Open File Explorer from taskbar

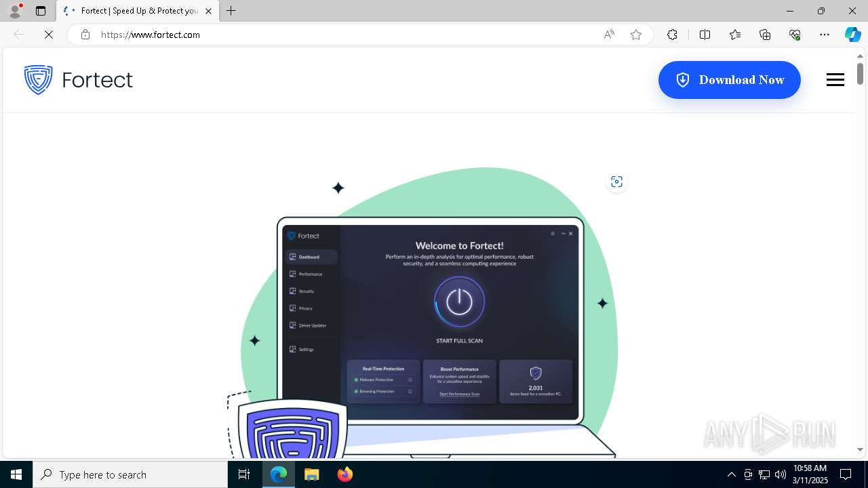click(x=312, y=474)
